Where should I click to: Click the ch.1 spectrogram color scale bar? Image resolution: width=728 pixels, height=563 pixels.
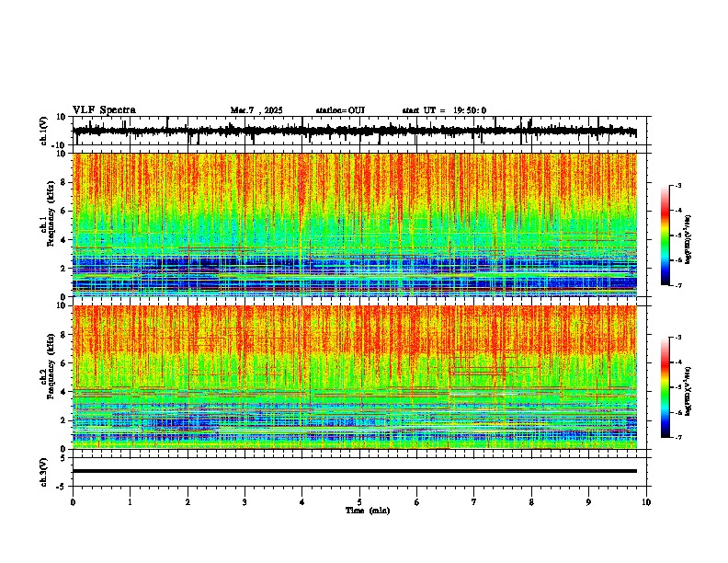[x=665, y=236]
